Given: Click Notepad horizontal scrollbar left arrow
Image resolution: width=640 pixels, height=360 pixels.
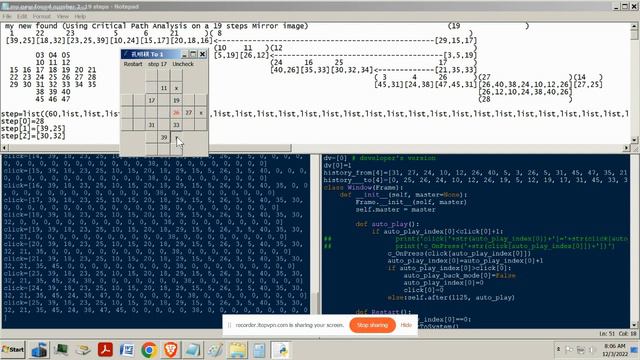Looking at the screenshot, I should [4, 147].
